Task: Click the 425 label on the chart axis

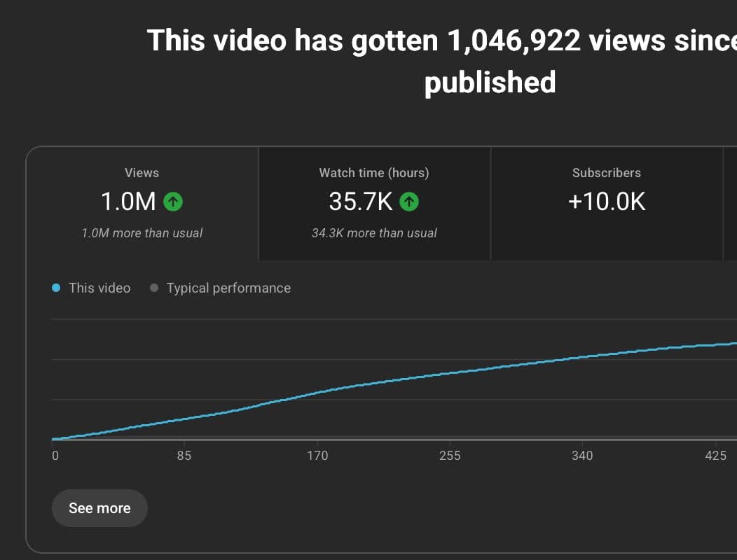Action: coord(715,455)
